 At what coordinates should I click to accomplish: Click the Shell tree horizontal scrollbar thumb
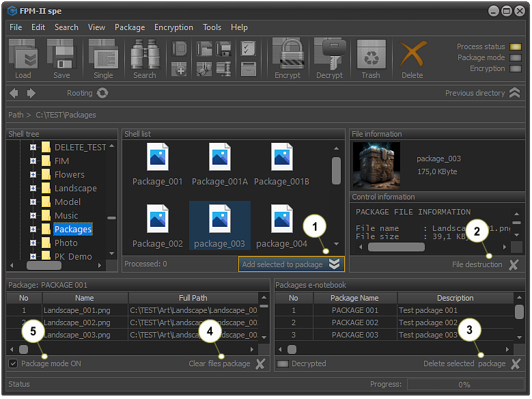click(44, 265)
